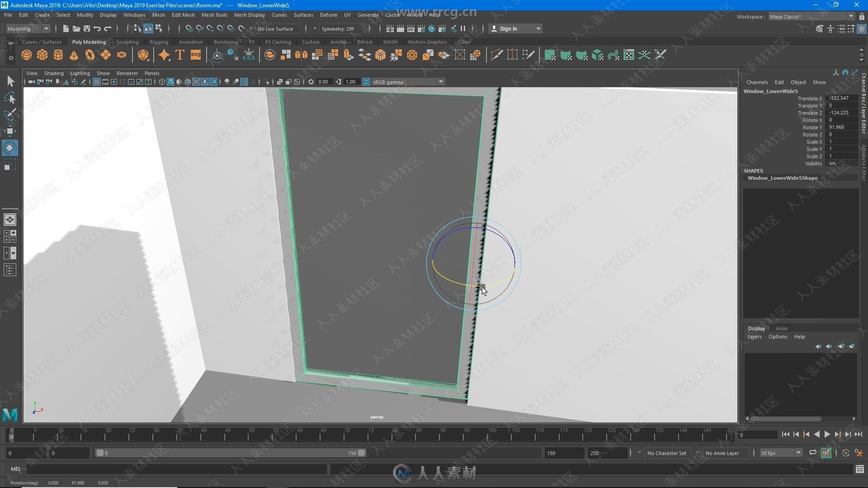Expand the Poly Modeling tab
The image size is (868, 488).
89,42
